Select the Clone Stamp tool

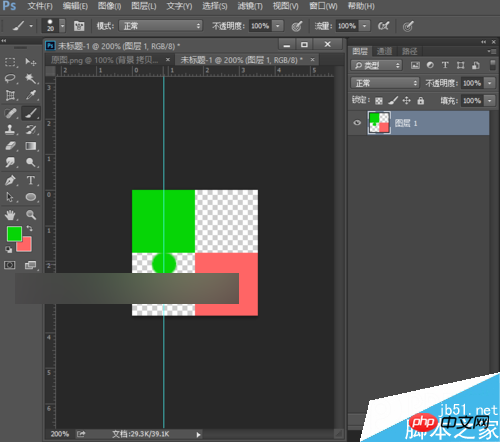pos(10,129)
